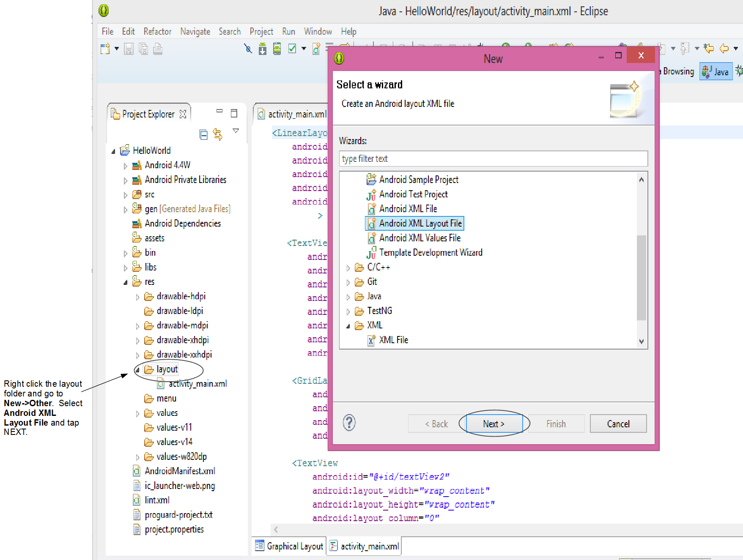Collapse the HelloWorld project node
This screenshot has width=743, height=560.
pos(113,151)
